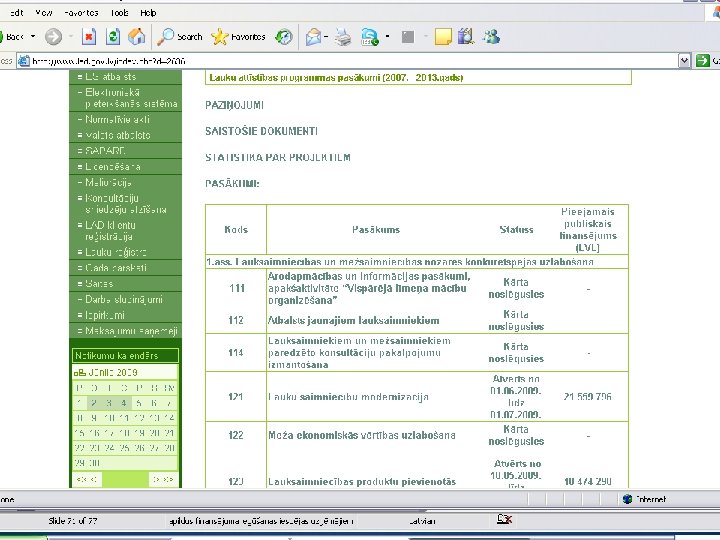Open Skype icon dropdown arrow

(x=388, y=36)
